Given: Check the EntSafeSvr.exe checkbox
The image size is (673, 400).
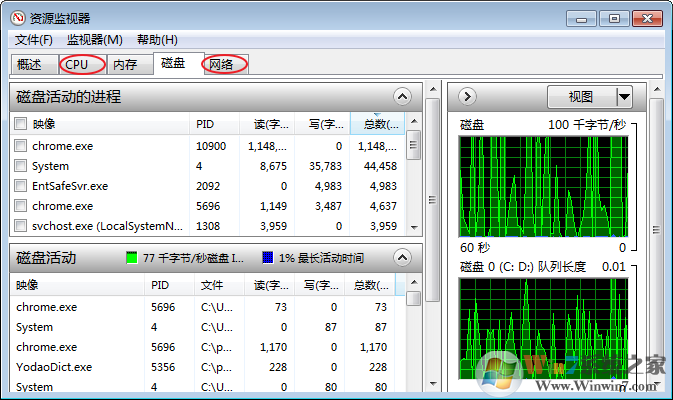Looking at the screenshot, I should click(x=20, y=186).
